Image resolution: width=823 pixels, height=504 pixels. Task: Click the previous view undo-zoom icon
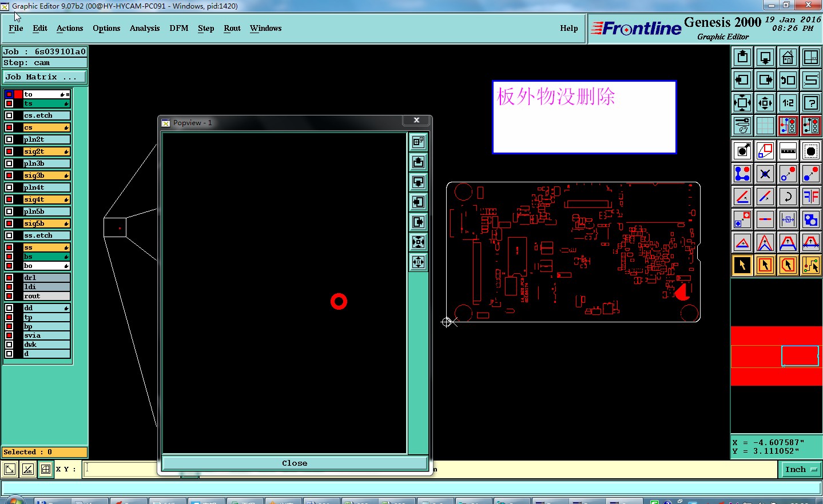[788, 80]
